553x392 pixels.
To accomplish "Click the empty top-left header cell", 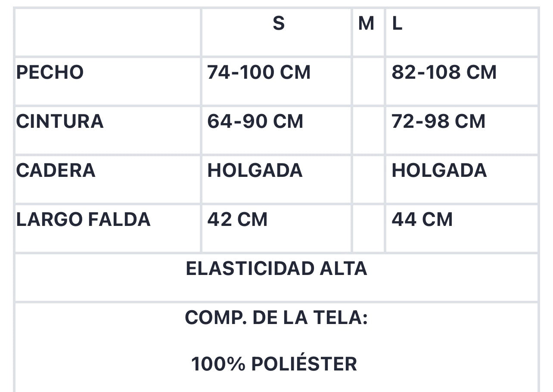I will point(108,32).
